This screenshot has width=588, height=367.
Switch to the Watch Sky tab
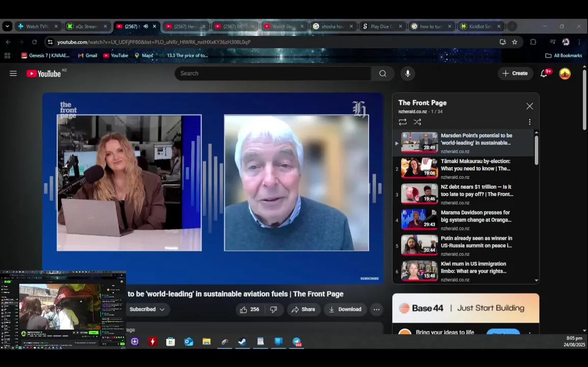(283, 27)
